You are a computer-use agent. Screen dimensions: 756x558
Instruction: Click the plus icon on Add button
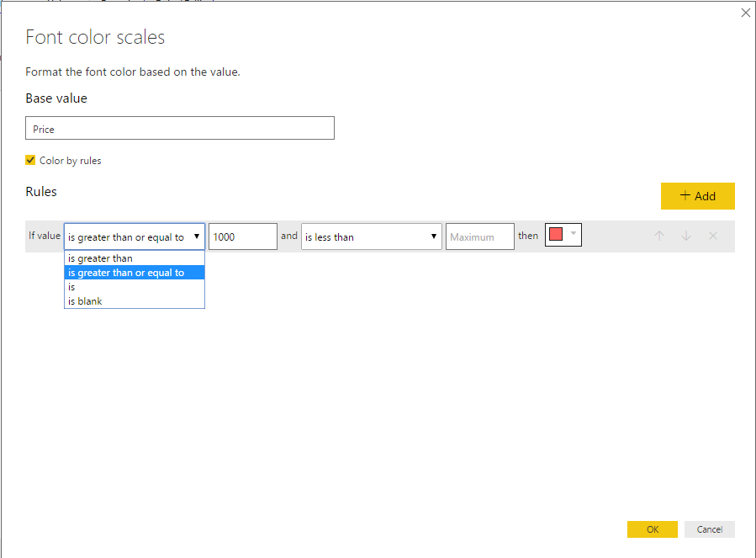coord(685,196)
